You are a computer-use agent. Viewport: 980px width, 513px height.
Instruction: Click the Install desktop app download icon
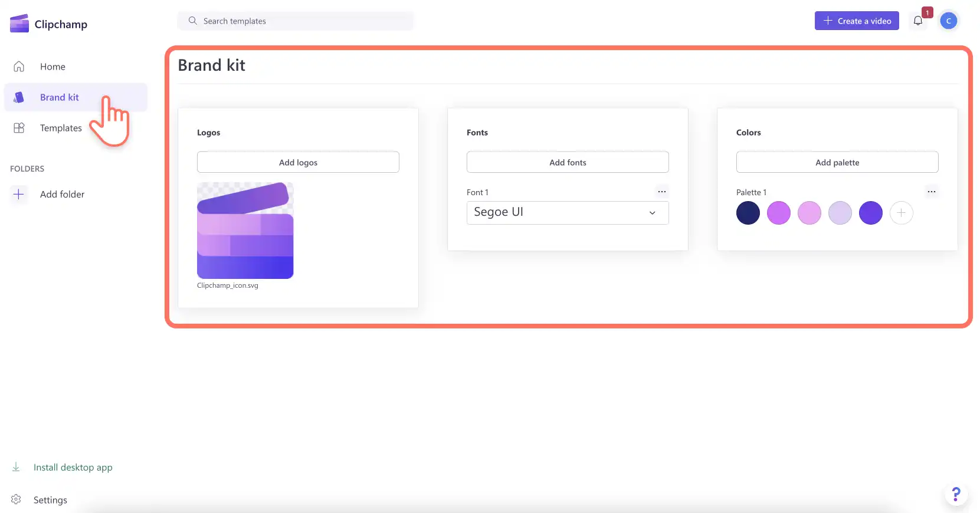16,467
